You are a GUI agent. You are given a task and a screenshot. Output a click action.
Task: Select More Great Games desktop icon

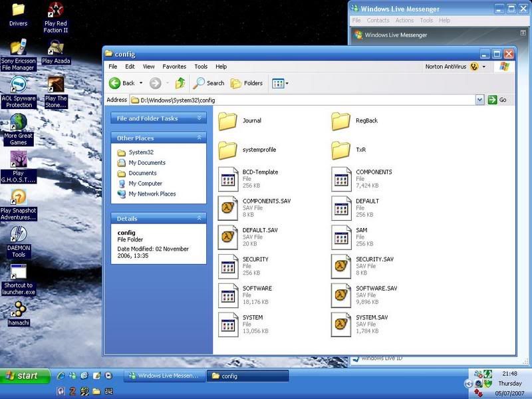[x=19, y=130]
